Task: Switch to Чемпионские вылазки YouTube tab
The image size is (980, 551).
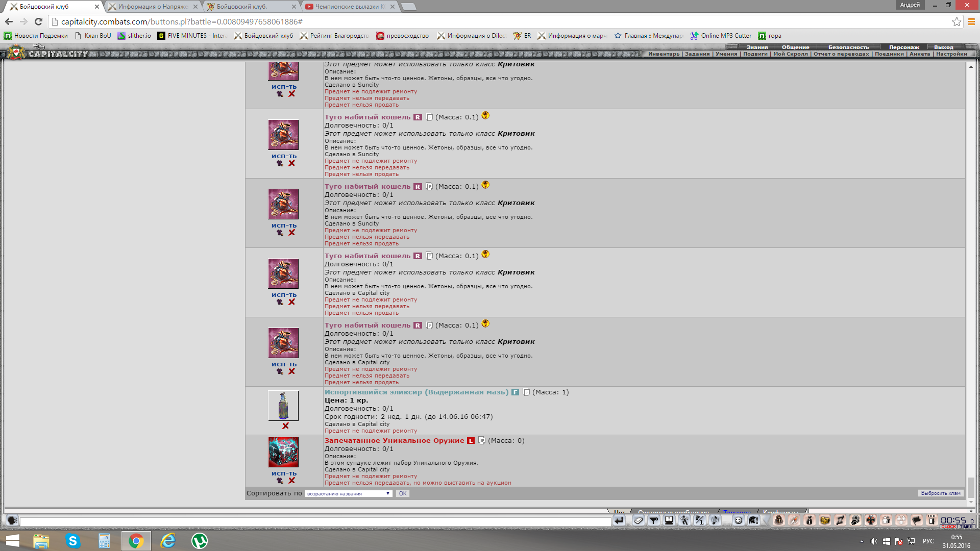Action: pos(350,7)
